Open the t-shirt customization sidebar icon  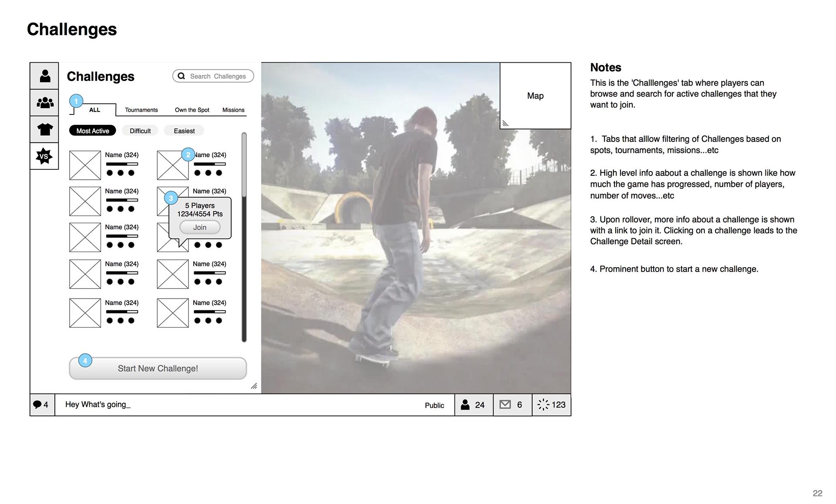click(45, 129)
